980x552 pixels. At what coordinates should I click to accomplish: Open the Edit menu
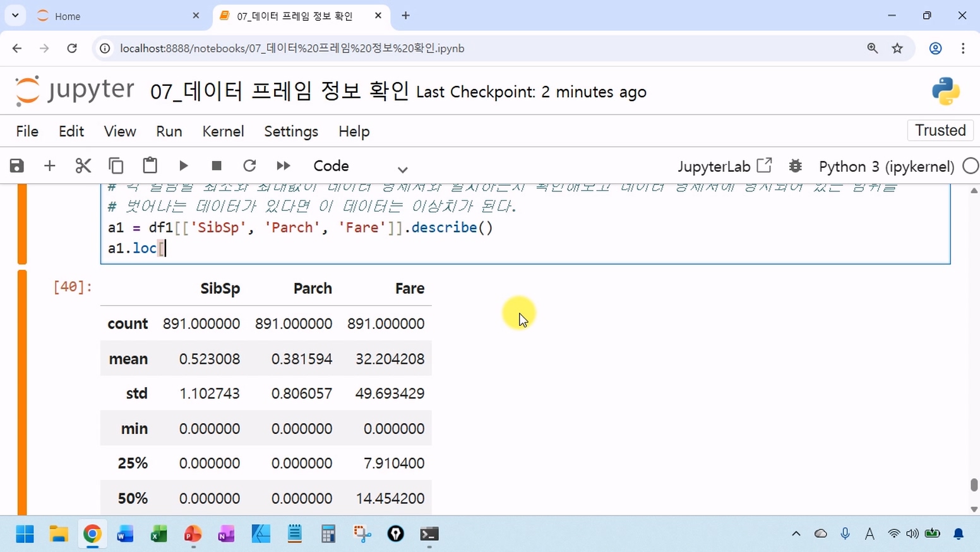click(x=71, y=131)
